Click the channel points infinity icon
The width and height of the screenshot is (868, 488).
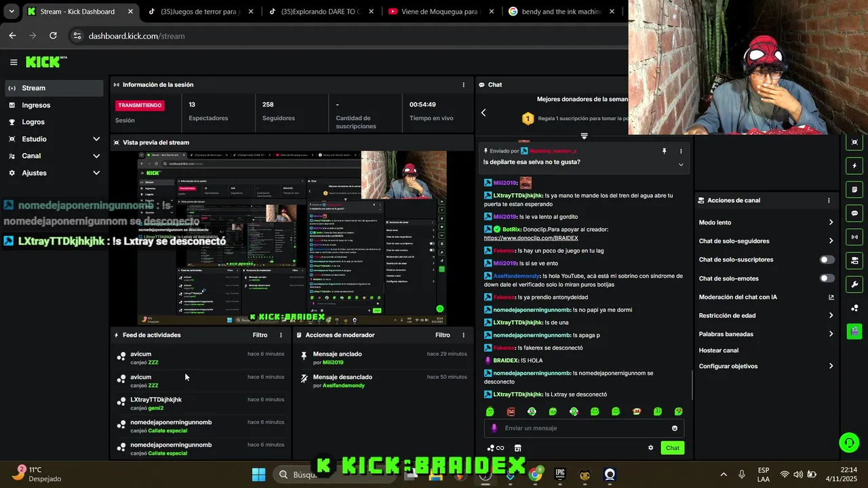496,448
